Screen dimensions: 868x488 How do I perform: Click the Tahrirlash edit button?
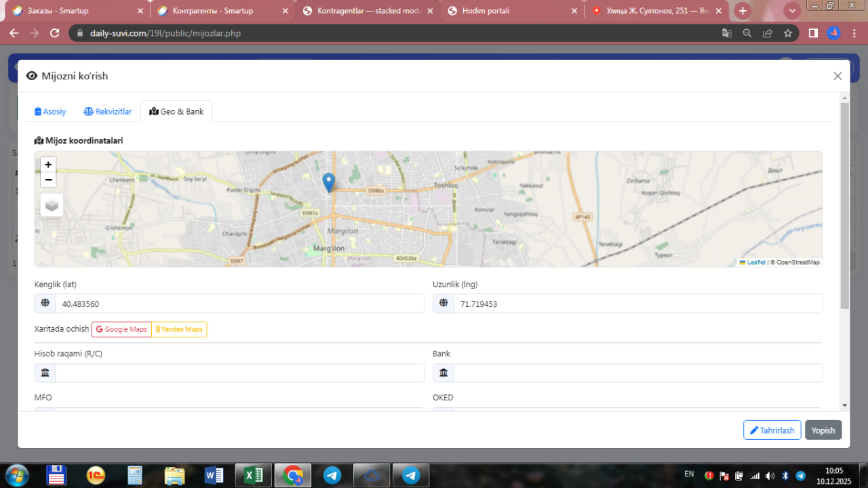[772, 430]
